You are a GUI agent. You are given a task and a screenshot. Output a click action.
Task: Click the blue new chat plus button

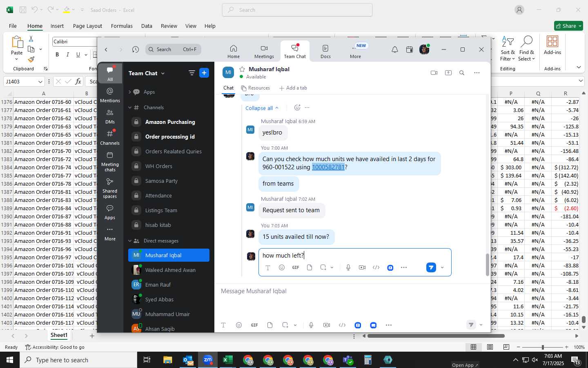point(204,73)
